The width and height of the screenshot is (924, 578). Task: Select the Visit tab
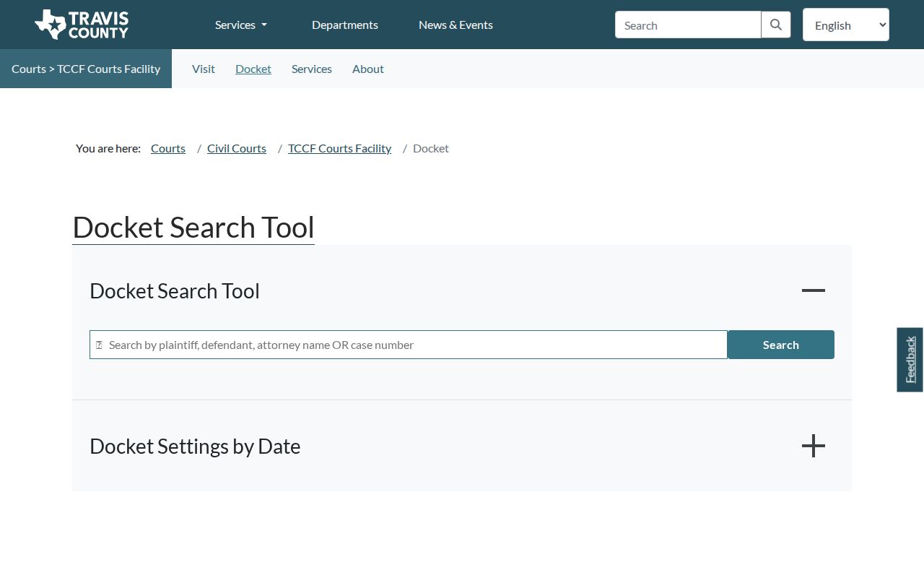click(204, 69)
